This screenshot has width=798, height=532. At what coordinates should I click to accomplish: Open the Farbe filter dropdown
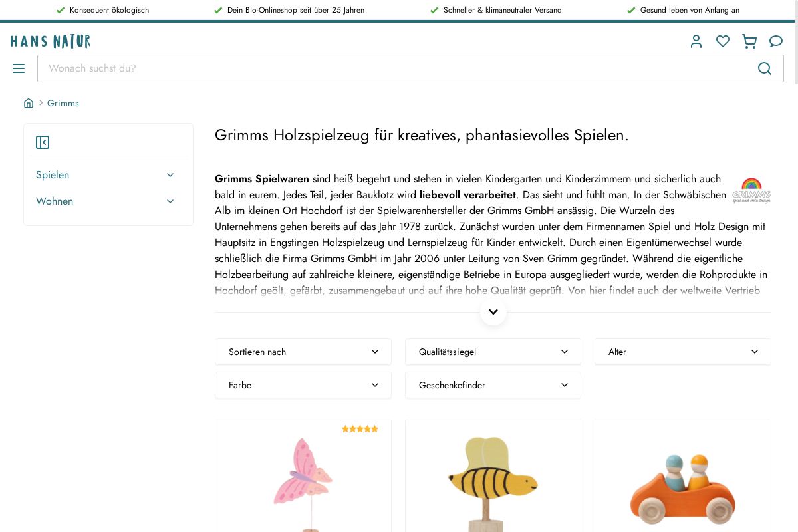[303, 385]
